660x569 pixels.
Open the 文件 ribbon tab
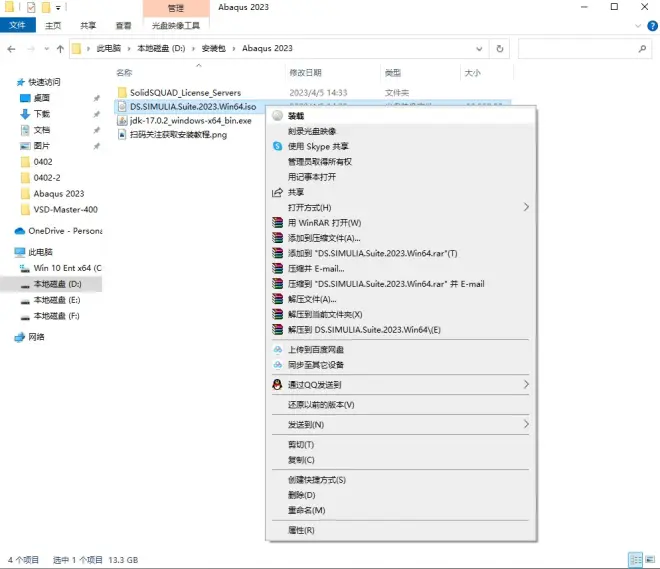pyautogui.click(x=18, y=25)
